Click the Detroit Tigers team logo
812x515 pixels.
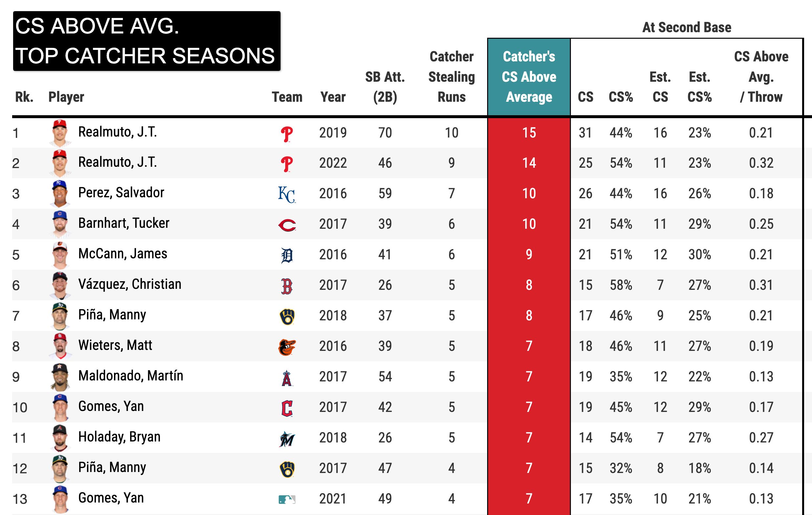point(287,255)
